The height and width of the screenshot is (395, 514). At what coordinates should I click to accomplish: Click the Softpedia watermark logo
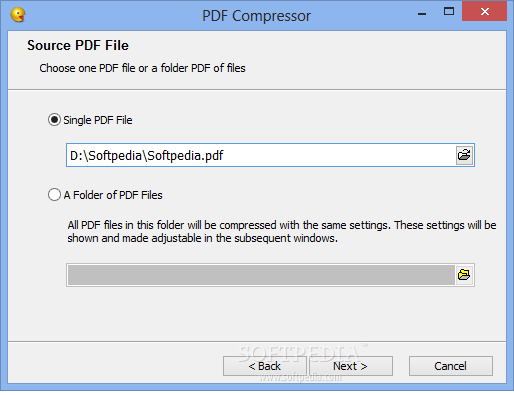[x=300, y=353]
